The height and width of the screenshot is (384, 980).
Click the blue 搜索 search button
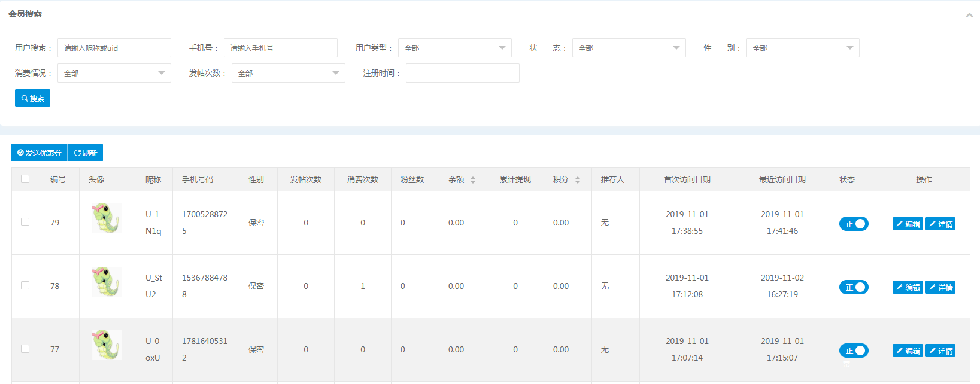(32, 98)
